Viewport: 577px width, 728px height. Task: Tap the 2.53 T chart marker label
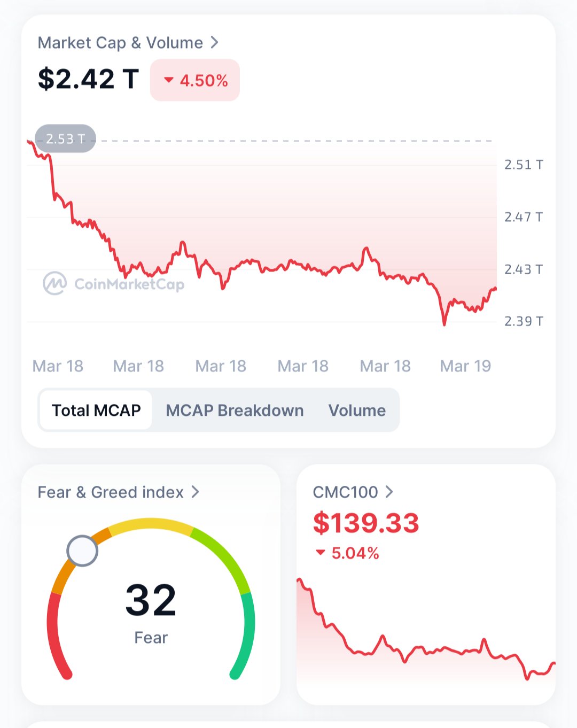coord(65,139)
